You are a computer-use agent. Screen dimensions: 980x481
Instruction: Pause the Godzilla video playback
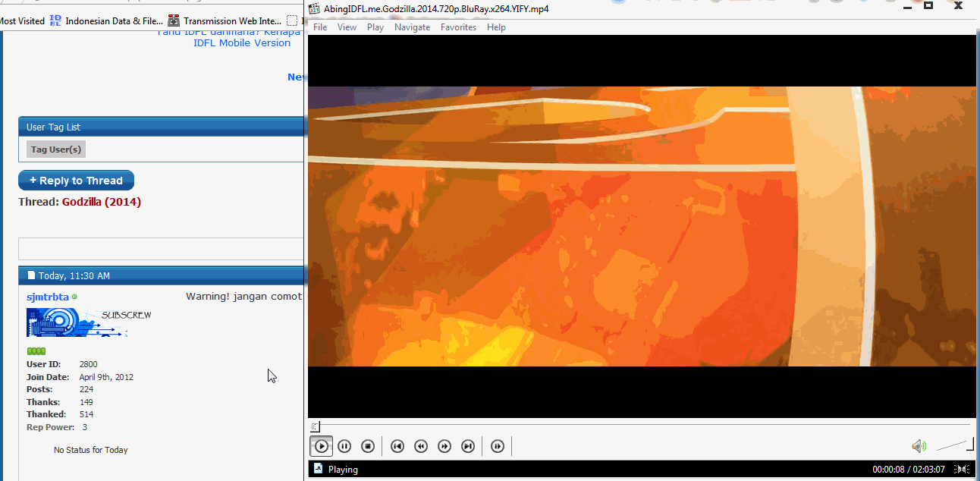344,446
